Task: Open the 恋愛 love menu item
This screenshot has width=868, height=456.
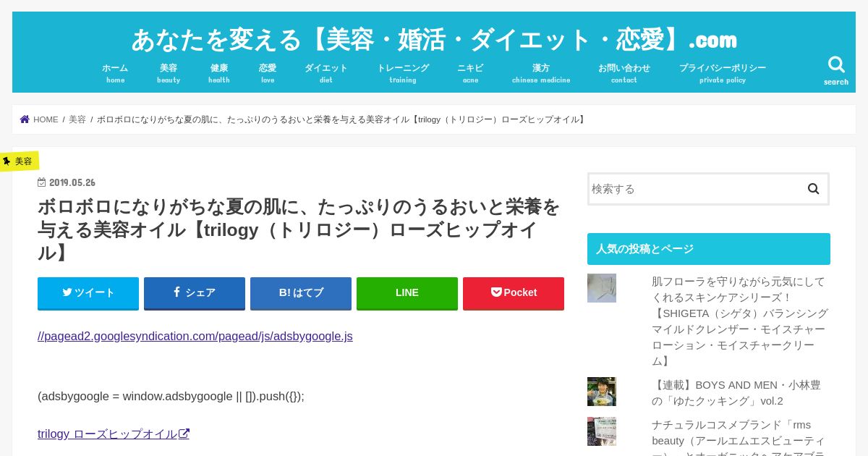Action: point(268,72)
